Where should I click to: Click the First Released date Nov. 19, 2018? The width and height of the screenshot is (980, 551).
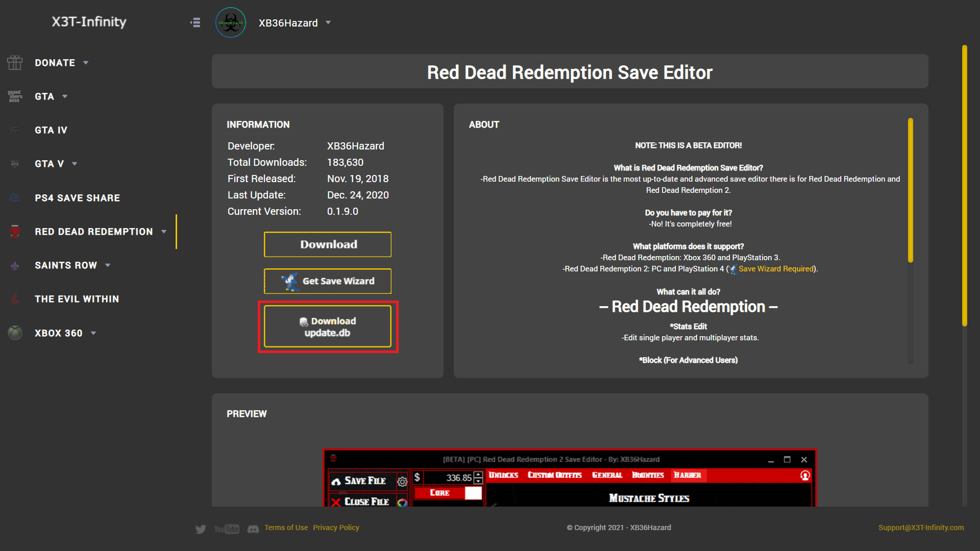pyautogui.click(x=358, y=179)
